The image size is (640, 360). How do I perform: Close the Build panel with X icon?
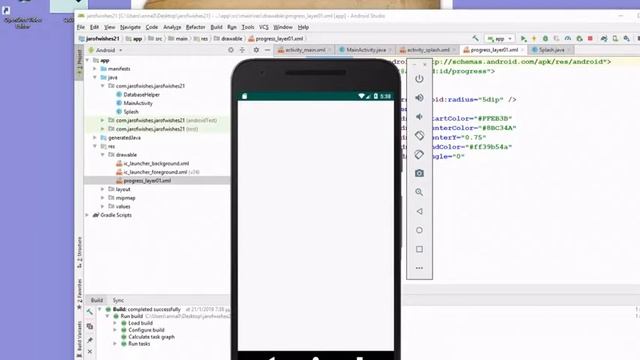90,351
